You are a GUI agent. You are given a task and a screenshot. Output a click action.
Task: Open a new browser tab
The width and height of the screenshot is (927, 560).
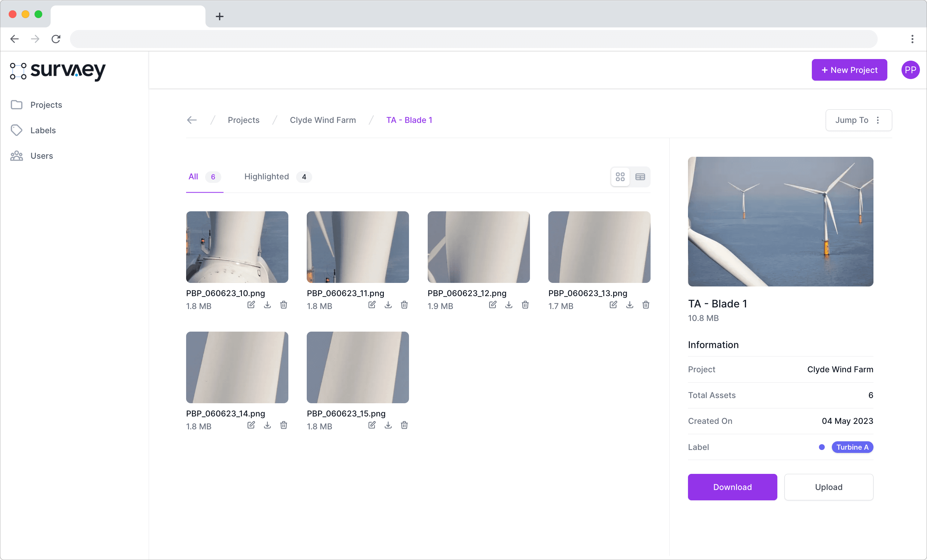220,16
